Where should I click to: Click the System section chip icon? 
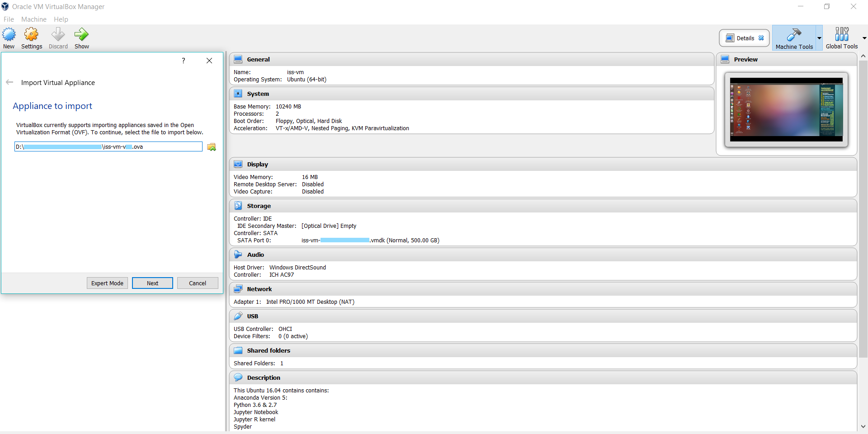(238, 94)
